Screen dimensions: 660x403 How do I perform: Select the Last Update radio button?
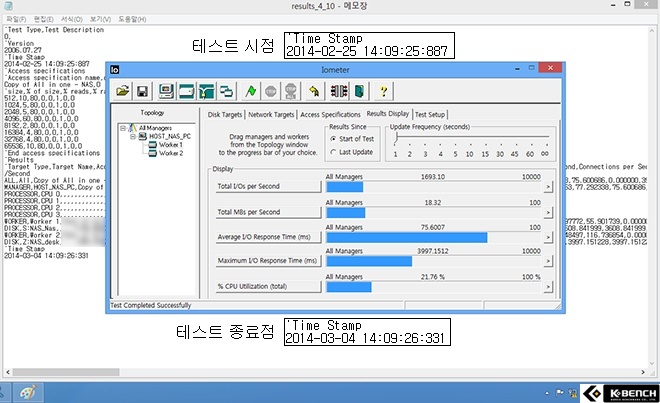pyautogui.click(x=333, y=152)
